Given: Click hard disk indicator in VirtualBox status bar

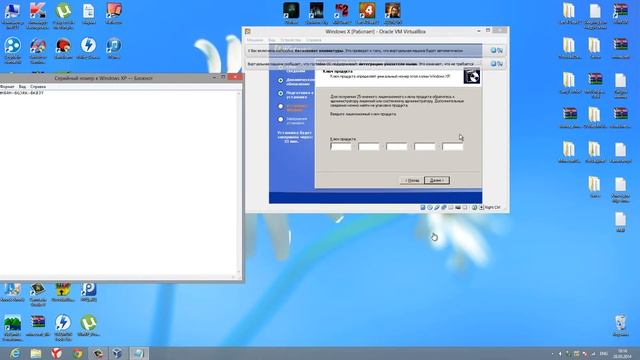Looking at the screenshot, I should [x=422, y=208].
